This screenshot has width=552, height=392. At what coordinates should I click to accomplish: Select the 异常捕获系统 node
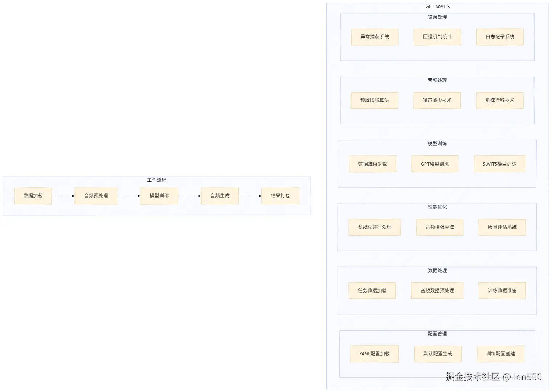[x=375, y=37]
